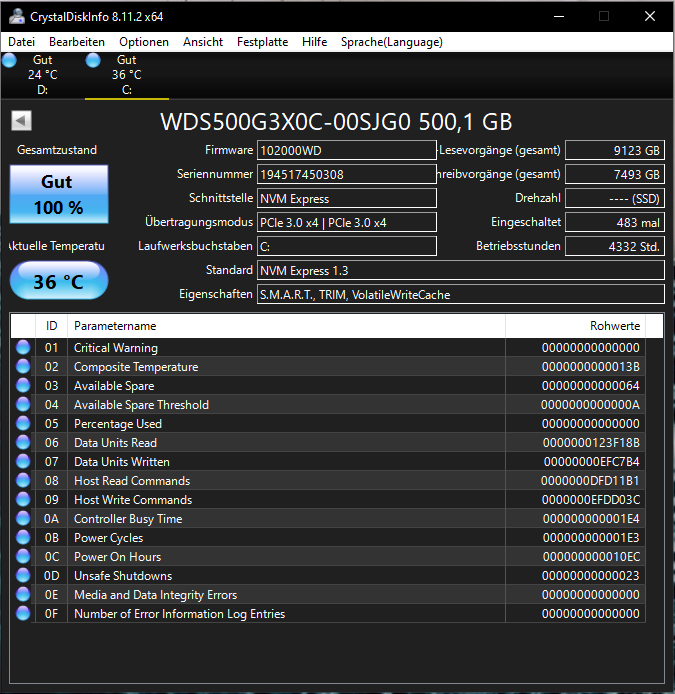
Task: Click the Rohwerte column header
Action: pos(575,326)
